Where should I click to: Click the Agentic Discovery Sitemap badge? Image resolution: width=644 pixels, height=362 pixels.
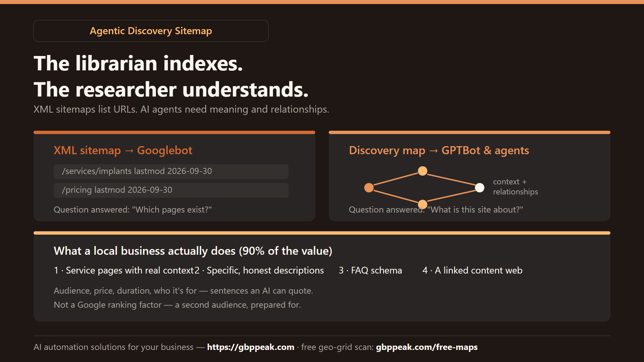pos(151,31)
